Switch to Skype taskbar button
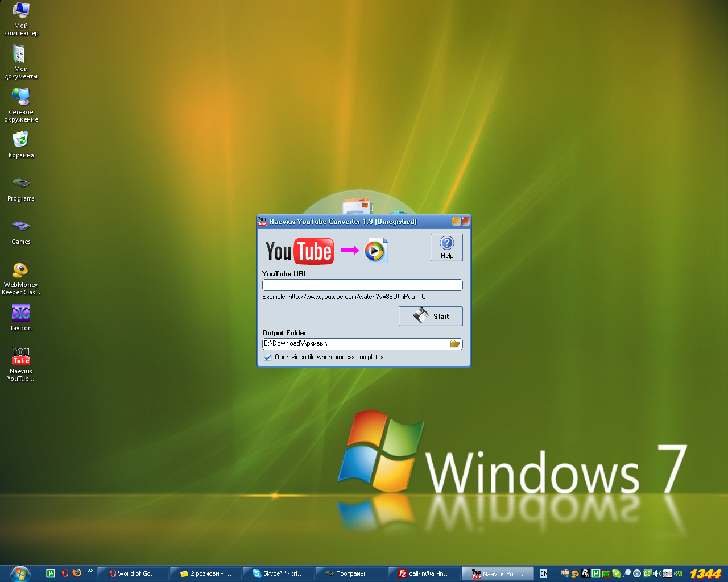The width and height of the screenshot is (728, 582). [x=279, y=573]
